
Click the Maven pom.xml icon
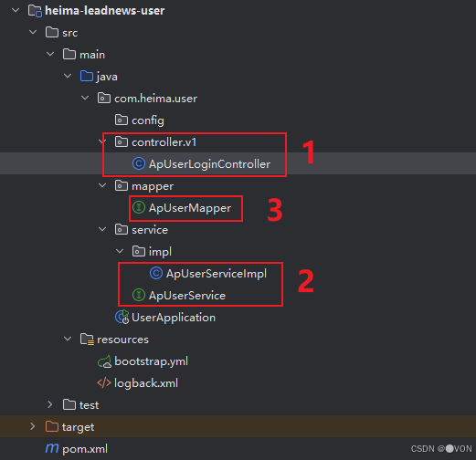(x=52, y=449)
